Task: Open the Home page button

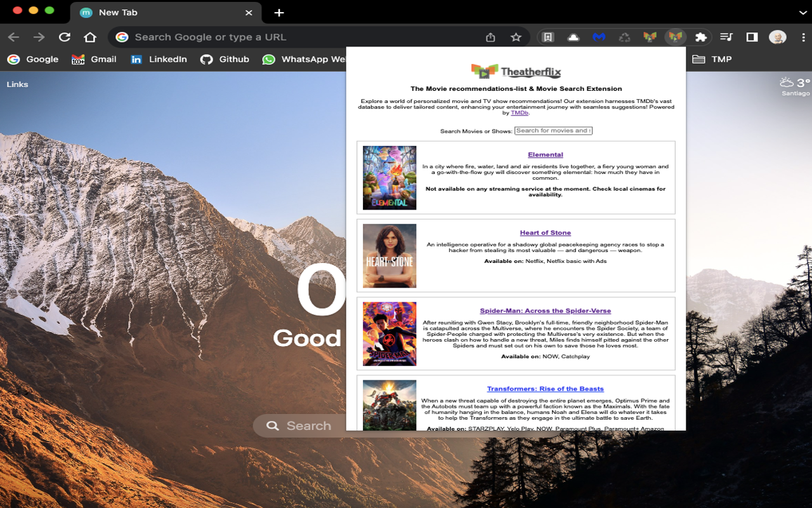Action: click(90, 37)
